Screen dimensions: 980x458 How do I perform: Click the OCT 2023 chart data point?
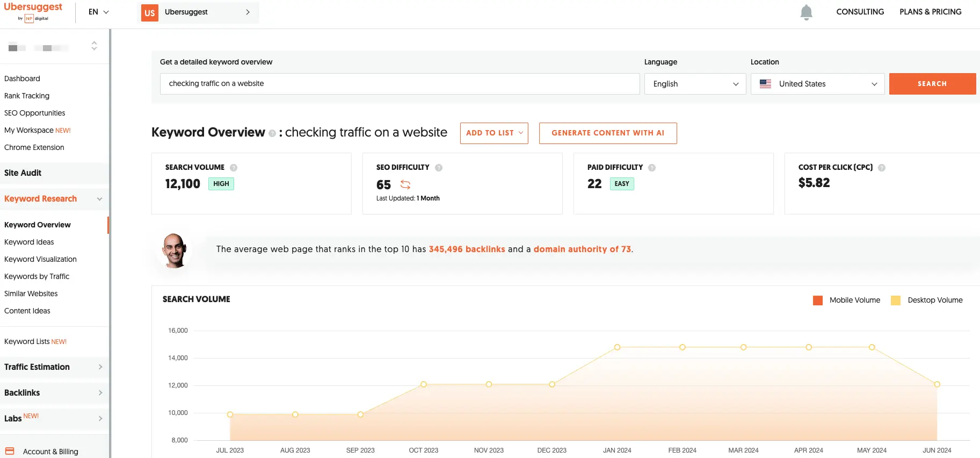pos(424,384)
